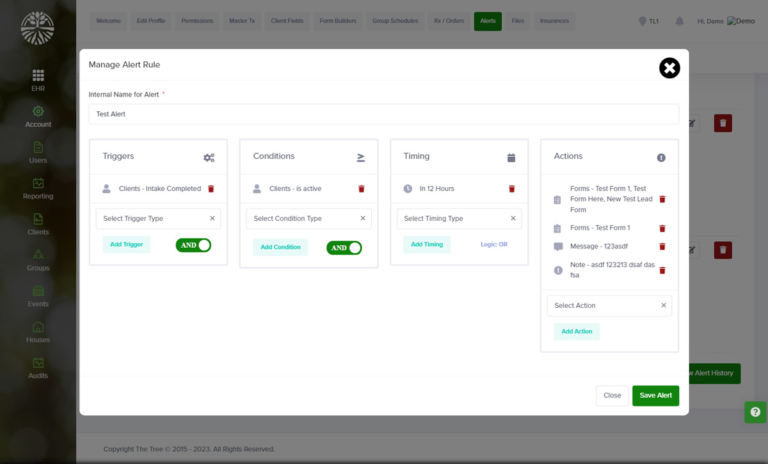Click the Alert History button behind dialog
This screenshot has height=464, width=768.
tap(715, 373)
